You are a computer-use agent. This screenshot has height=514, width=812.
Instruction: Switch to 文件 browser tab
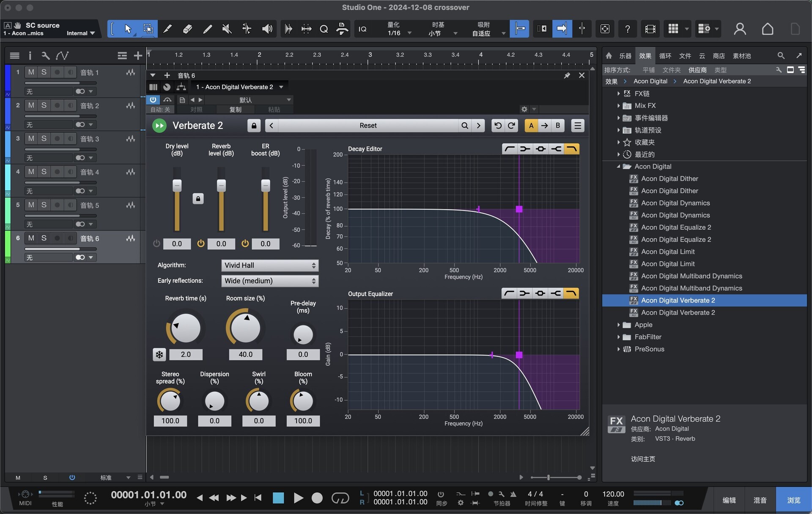coord(685,56)
